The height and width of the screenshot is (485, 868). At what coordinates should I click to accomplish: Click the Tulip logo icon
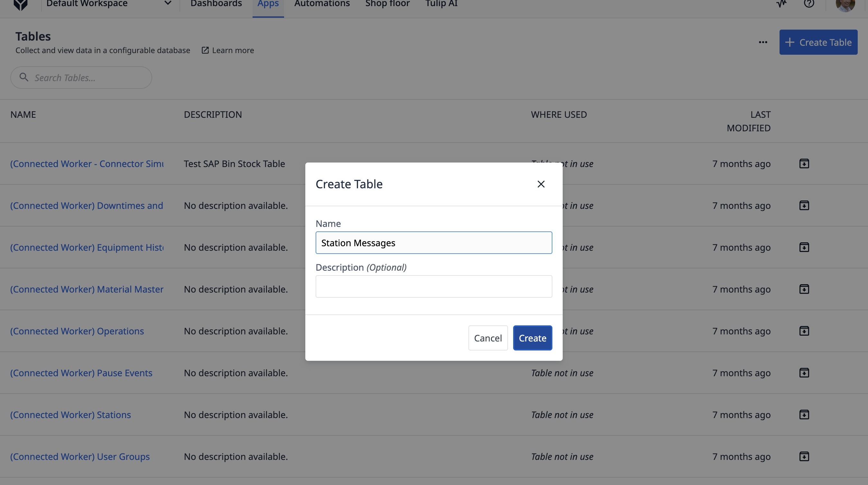(21, 5)
